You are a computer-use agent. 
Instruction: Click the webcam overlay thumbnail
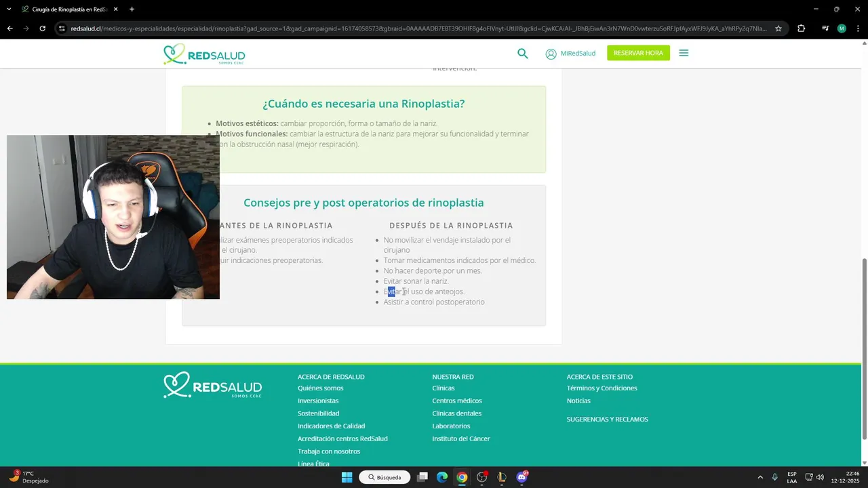point(113,217)
